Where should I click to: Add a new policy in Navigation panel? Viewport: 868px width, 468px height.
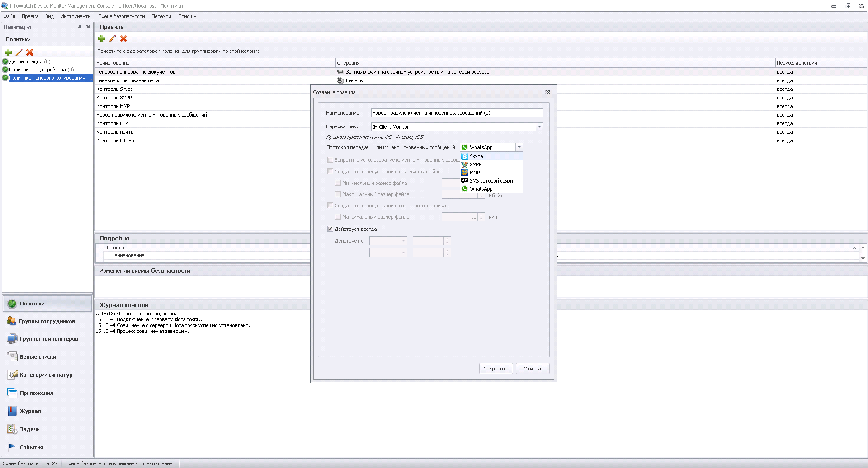[x=8, y=52]
